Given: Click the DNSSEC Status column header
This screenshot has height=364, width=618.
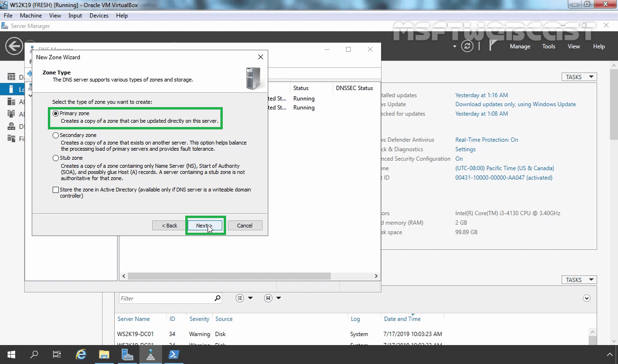Looking at the screenshot, I should pos(354,88).
